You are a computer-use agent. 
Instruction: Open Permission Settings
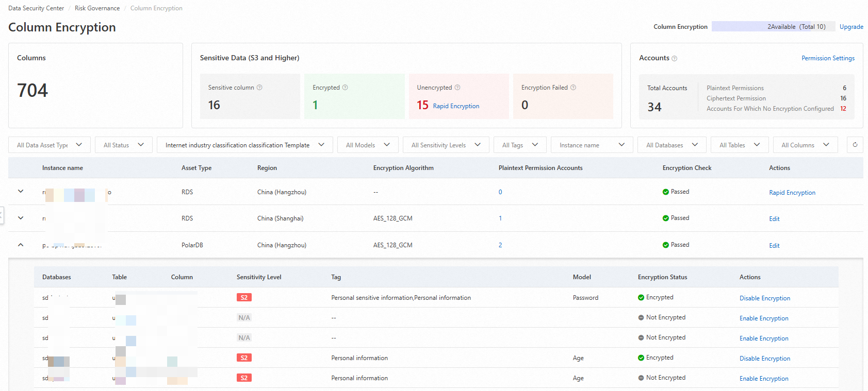point(828,58)
